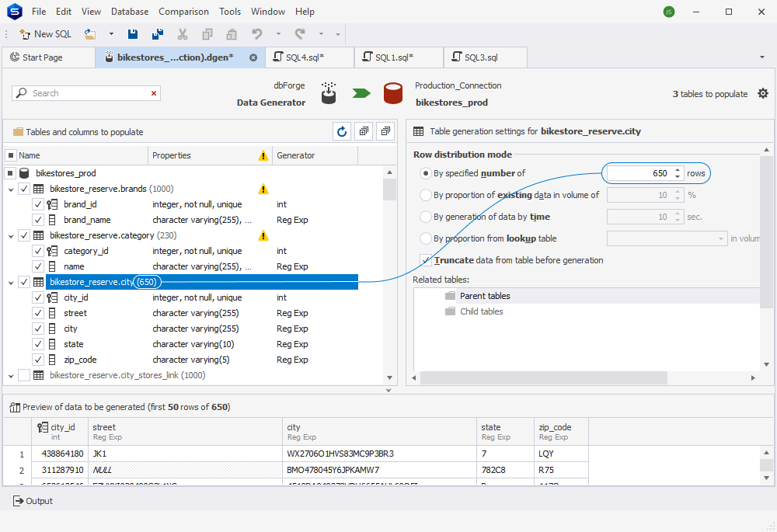Click the Copy icon in the toolbar
777x532 pixels.
207,34
